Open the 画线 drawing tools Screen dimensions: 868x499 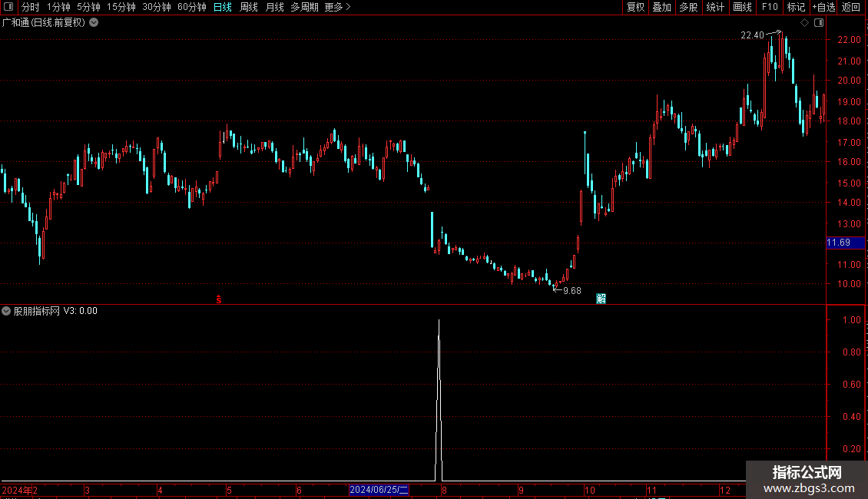coord(742,7)
